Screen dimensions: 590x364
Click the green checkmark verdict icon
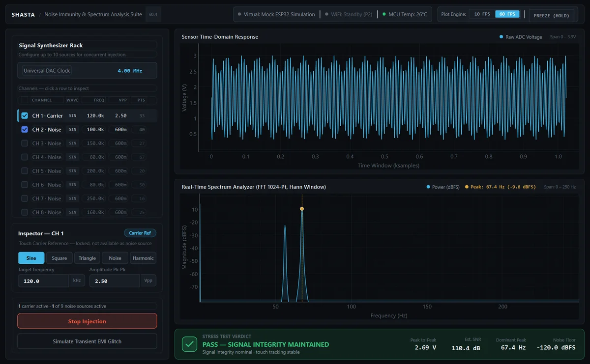pos(189,344)
